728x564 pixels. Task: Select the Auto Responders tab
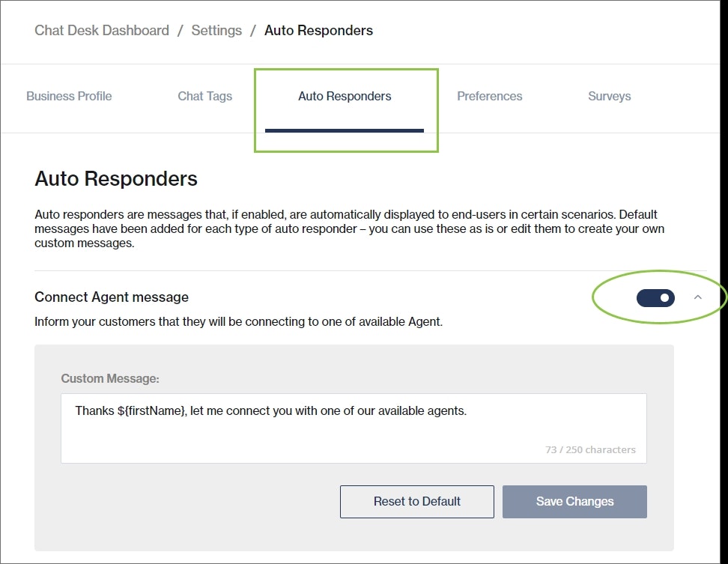[x=345, y=96]
